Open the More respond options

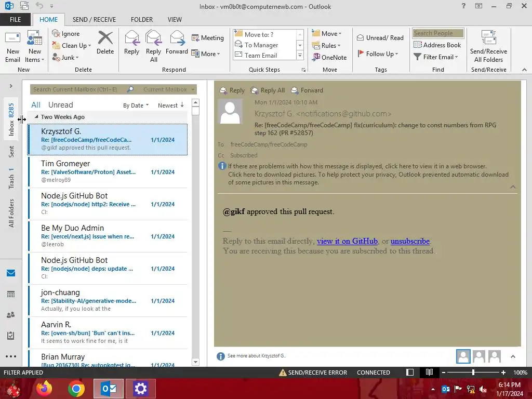(206, 54)
